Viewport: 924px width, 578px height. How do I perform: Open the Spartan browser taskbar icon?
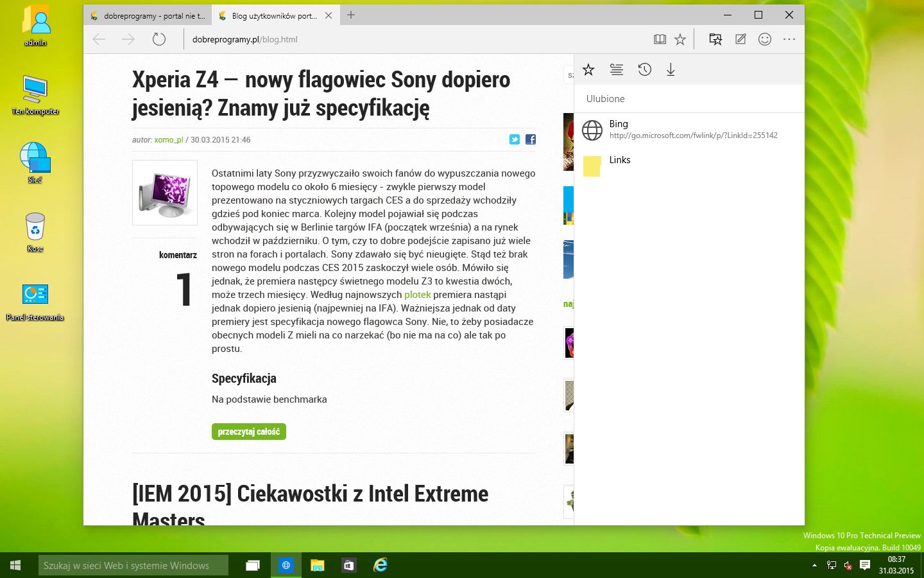coord(286,565)
